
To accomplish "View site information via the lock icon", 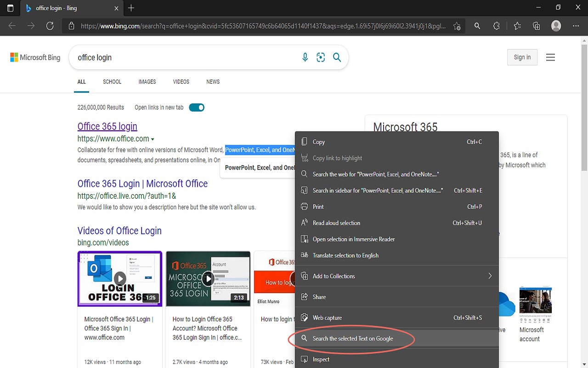I will (x=71, y=26).
